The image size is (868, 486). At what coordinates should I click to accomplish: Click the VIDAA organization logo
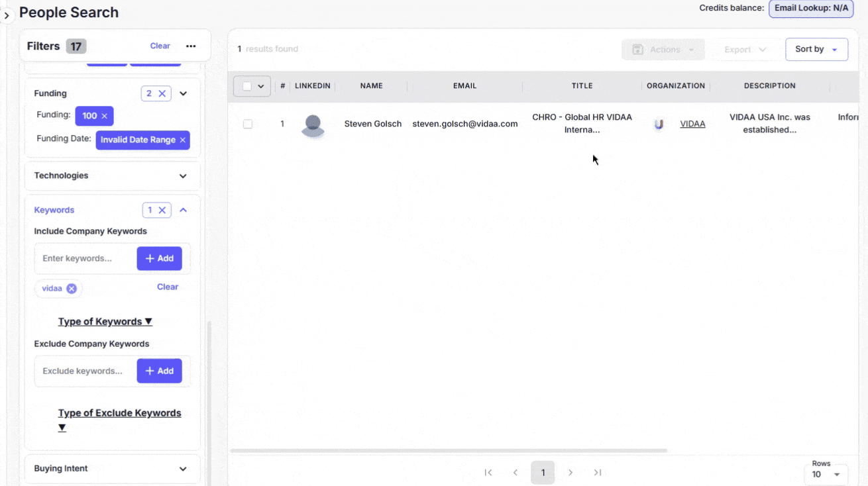click(659, 124)
